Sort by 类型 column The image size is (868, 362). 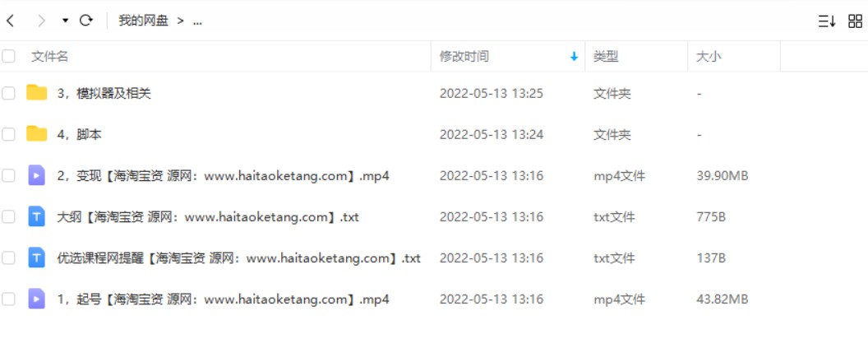click(606, 56)
